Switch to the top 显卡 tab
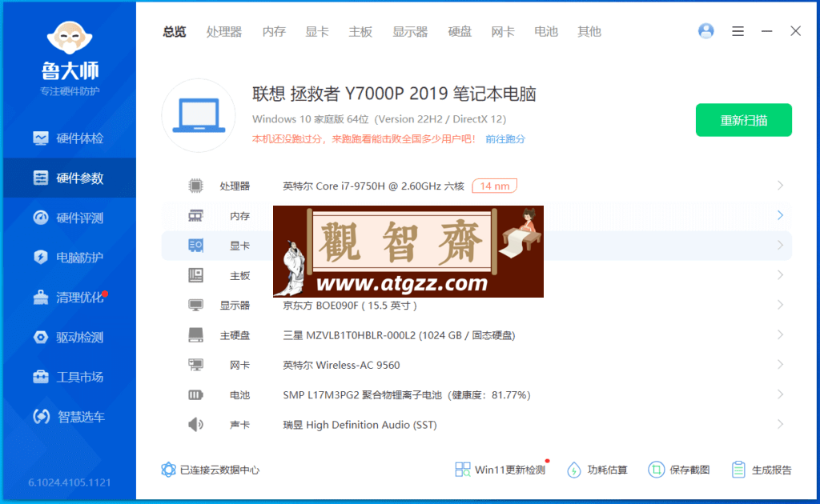 (x=317, y=32)
